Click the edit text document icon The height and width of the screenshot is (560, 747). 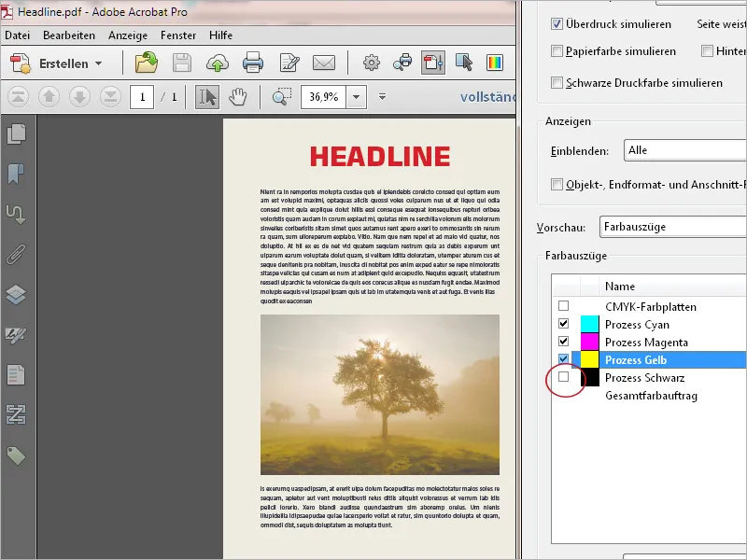pos(289,63)
